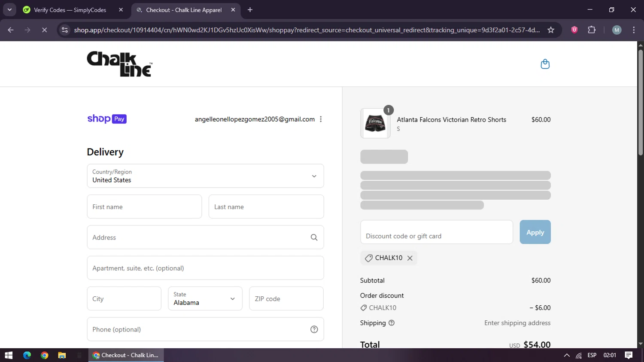Switch to Verify Codes — SimplyCodes tab
644x362 pixels.
tap(70, 10)
